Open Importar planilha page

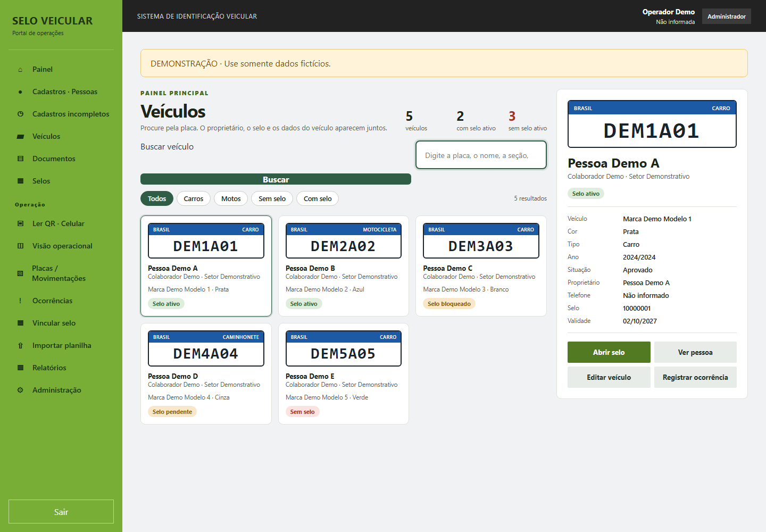pyautogui.click(x=61, y=346)
